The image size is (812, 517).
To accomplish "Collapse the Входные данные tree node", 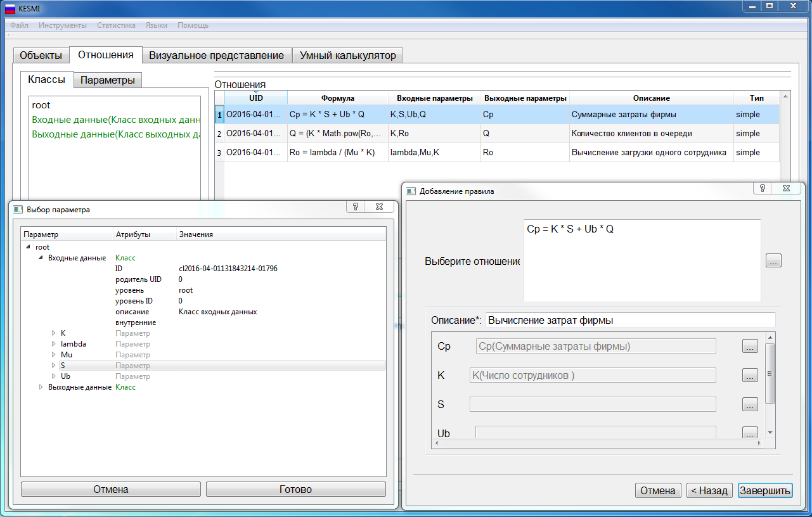I will click(x=41, y=258).
